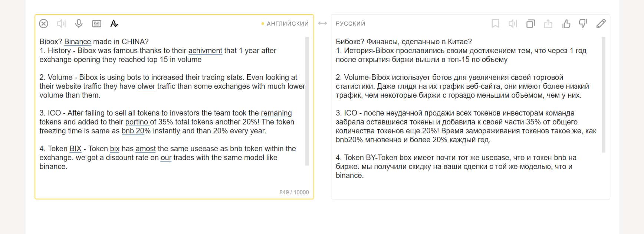The image size is (644, 234).
Task: Listen to the English source text
Action: (x=61, y=24)
